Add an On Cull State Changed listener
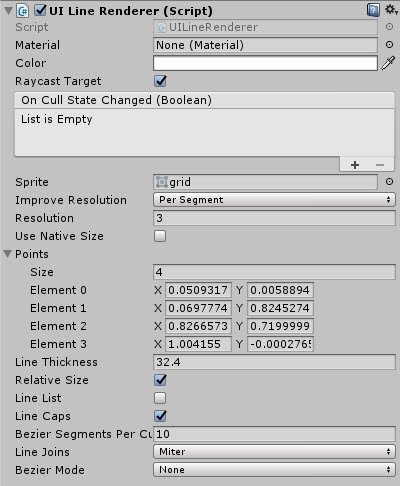The width and height of the screenshot is (400, 486). pos(355,165)
